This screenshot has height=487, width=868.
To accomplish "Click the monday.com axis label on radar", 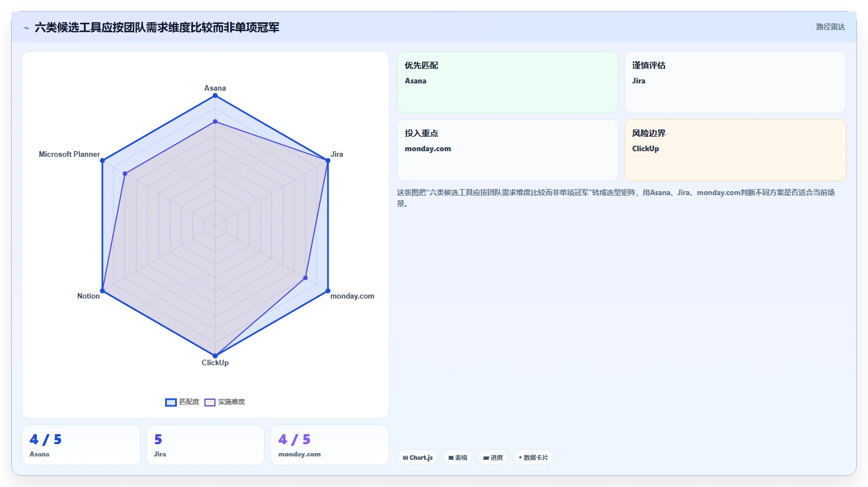I will coord(353,296).
